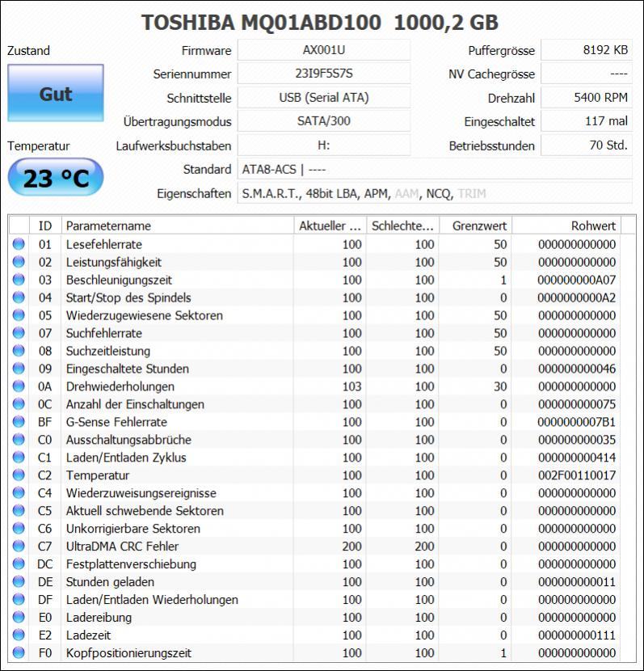Click status orb for Anzahl der Einschaltungen
This screenshot has width=644, height=671.
pos(19,404)
